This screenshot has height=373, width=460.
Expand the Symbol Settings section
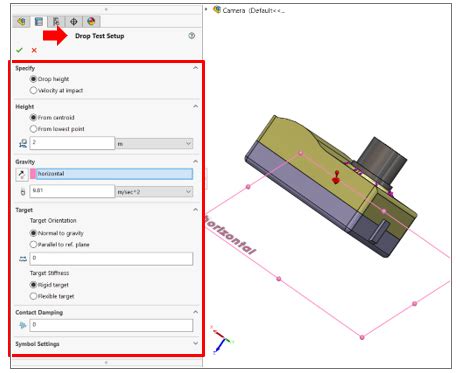(x=195, y=343)
